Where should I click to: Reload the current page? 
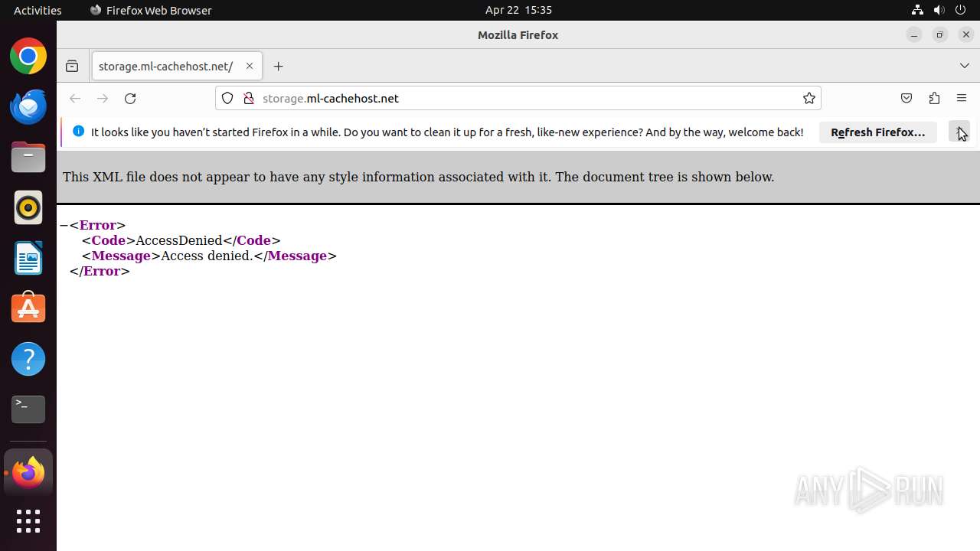(130, 98)
